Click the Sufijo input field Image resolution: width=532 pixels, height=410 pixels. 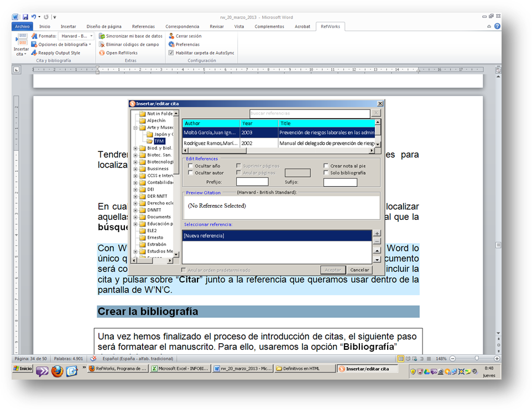point(340,182)
